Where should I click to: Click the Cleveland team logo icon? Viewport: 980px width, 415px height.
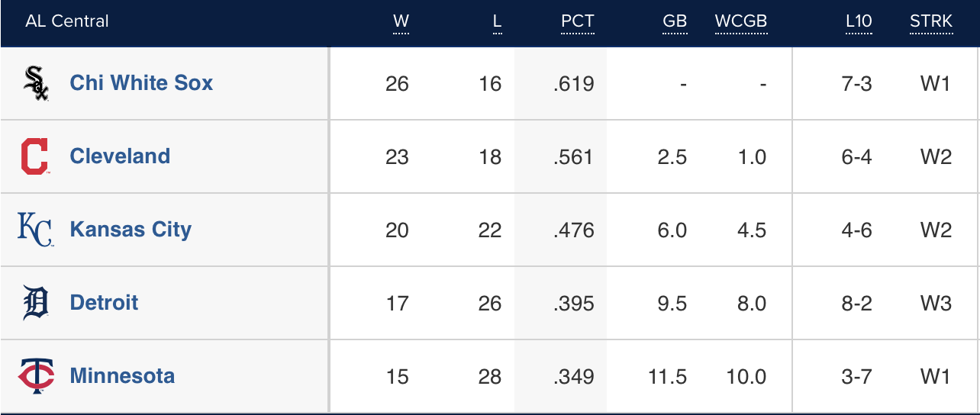[34, 156]
